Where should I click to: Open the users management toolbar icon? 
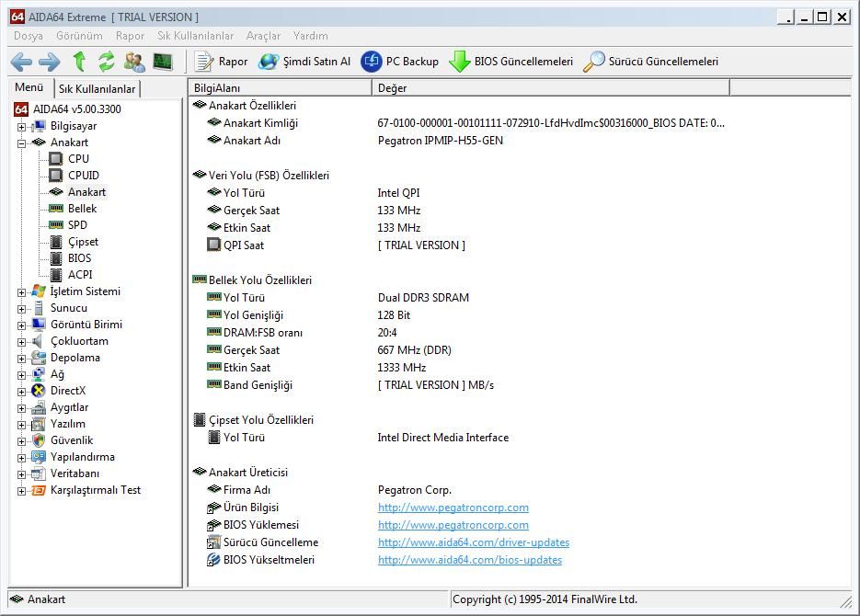134,62
